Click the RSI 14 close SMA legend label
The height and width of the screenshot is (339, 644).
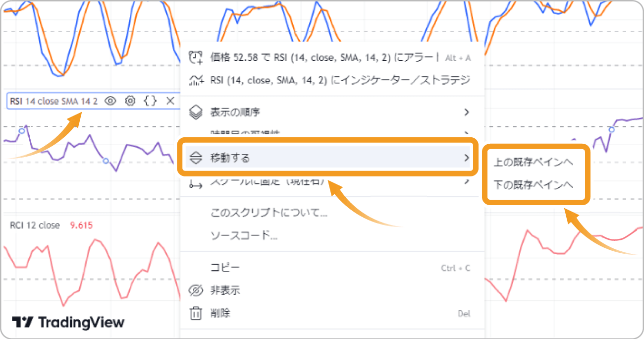pyautogui.click(x=54, y=101)
